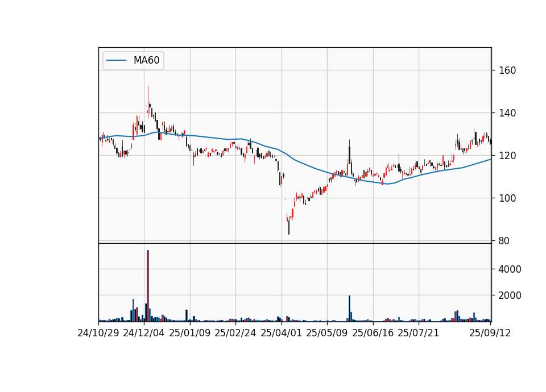Click the 25/01/09 date label
The width and height of the screenshot is (546, 392).
coord(190,333)
